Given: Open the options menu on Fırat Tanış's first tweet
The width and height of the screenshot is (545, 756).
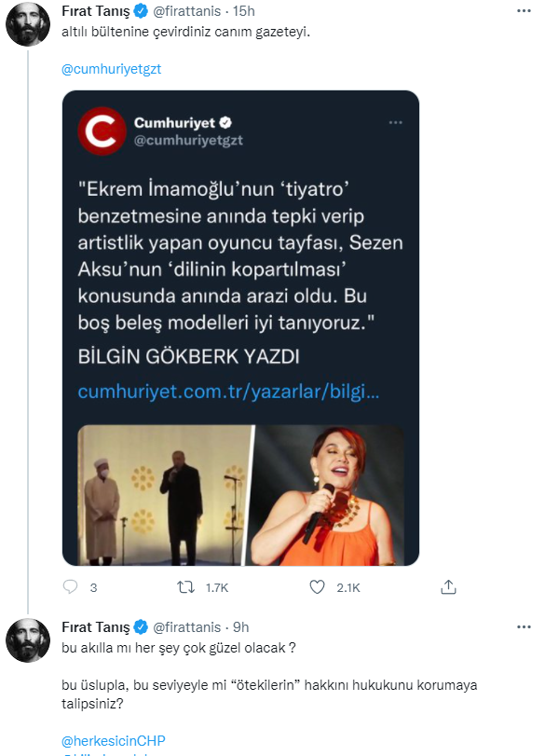Looking at the screenshot, I should click(x=523, y=9).
